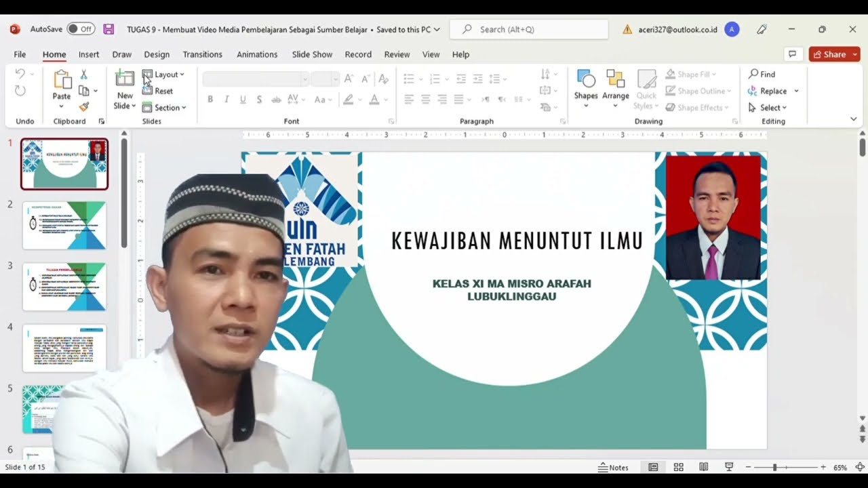Toggle right-to-left text direction
The image size is (868, 488).
[502, 100]
